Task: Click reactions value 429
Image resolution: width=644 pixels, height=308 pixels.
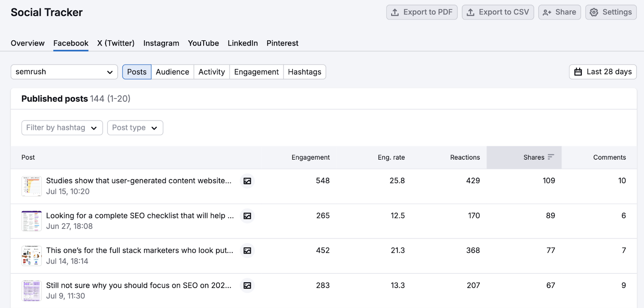Action: tap(473, 181)
